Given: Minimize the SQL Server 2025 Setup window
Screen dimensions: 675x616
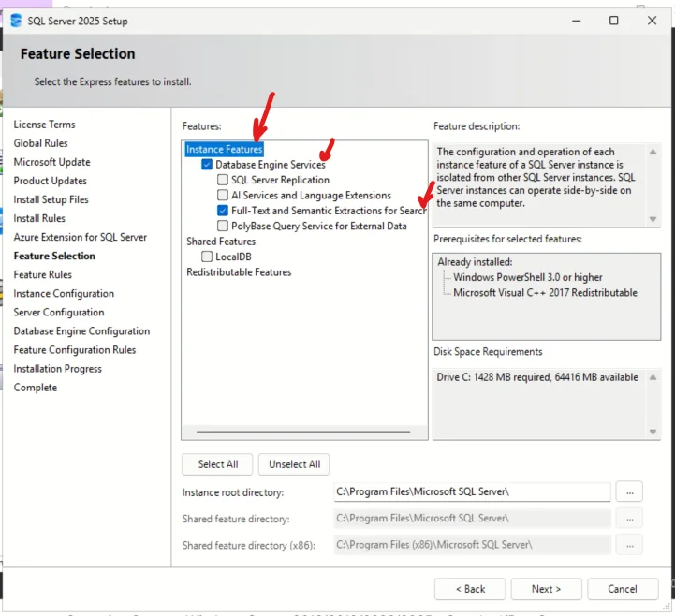Looking at the screenshot, I should (577, 21).
